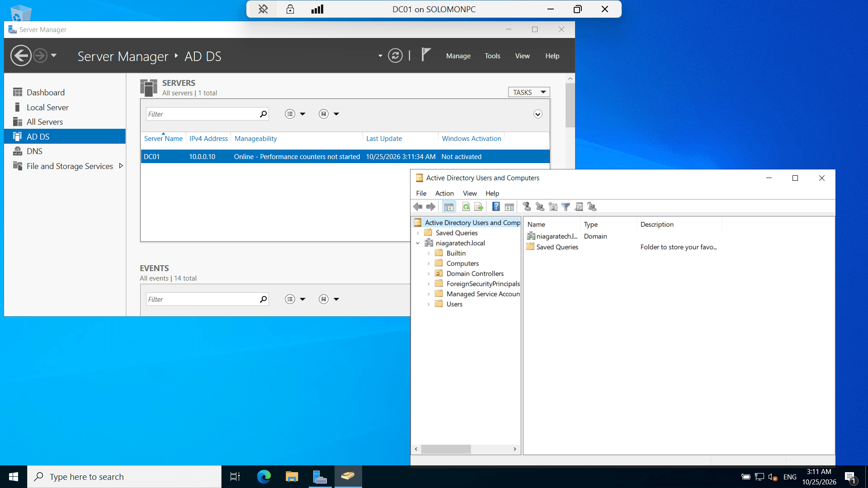Click the filter options funnel icon
The image size is (868, 488).
pos(566,207)
